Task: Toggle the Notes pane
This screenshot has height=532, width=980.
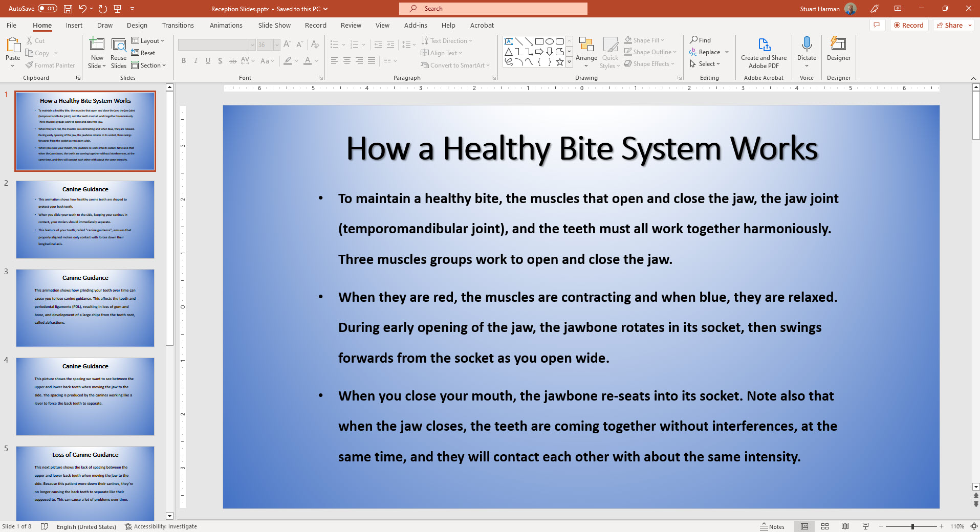Action: (x=772, y=526)
